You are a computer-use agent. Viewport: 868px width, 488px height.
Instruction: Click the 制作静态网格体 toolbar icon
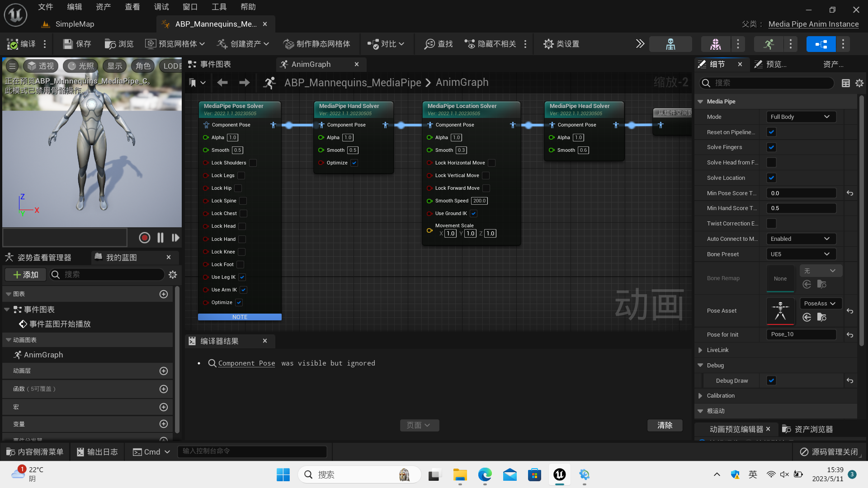click(x=317, y=44)
